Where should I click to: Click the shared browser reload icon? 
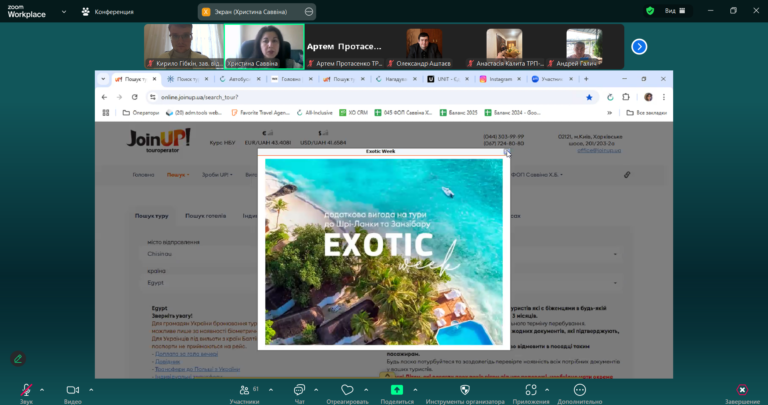[x=135, y=97]
